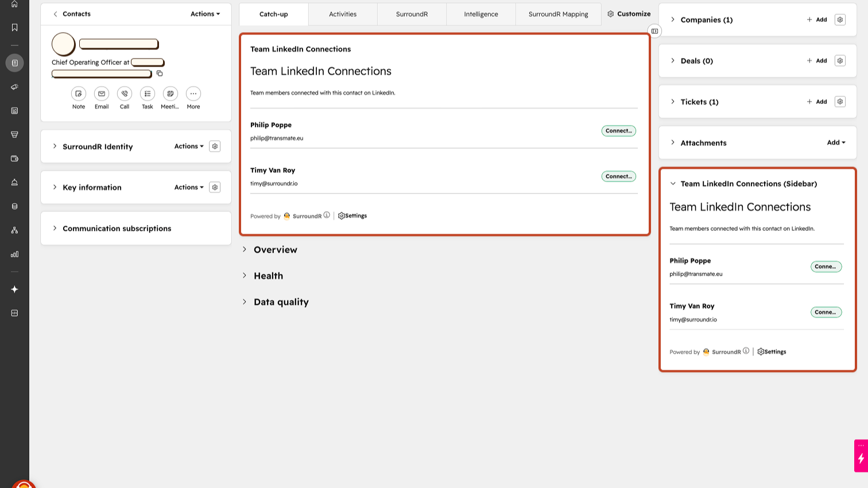Add a ticket association
The width and height of the screenshot is (868, 488).
(817, 102)
